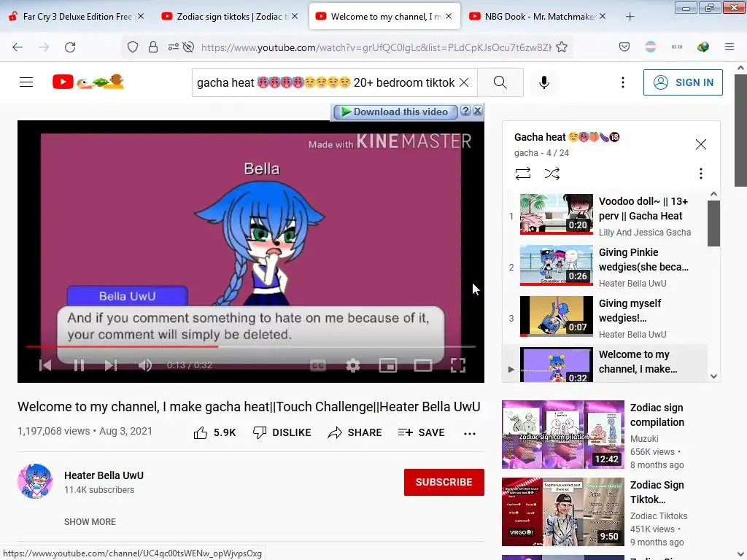Close the Zodiac sign tiktoks tab
The height and width of the screenshot is (560, 747).
295,16
